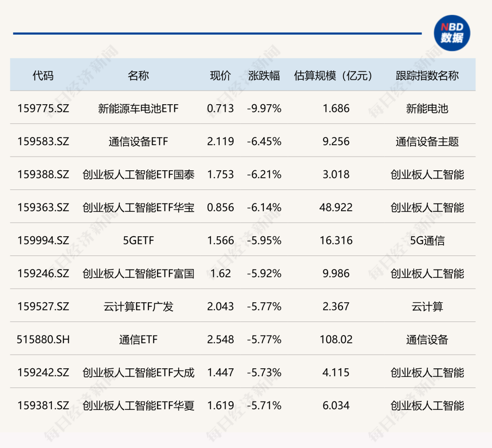
Task: Click the name 创业板人工智能ETF国泰
Action: 138,174
